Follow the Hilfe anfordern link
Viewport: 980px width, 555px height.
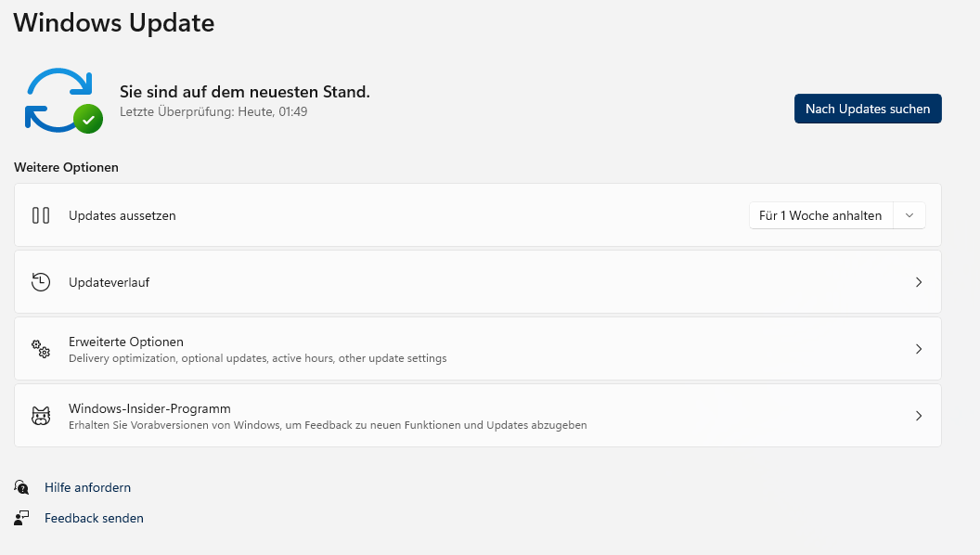point(87,487)
